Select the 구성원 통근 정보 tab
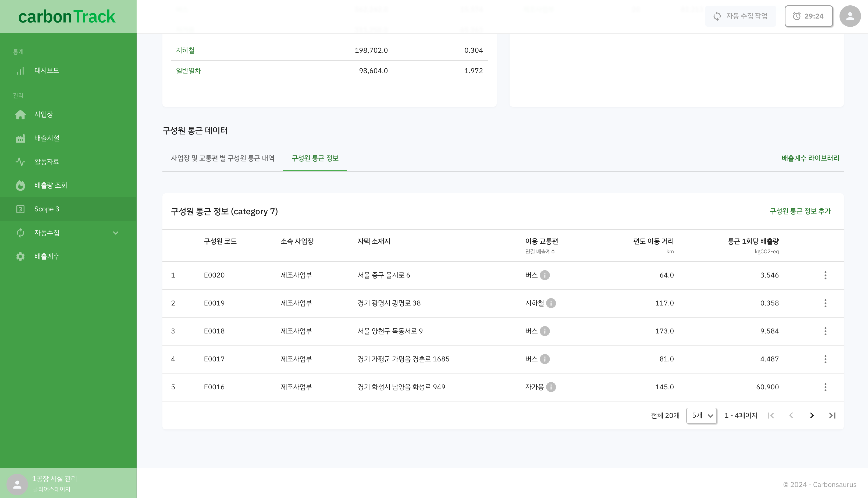 point(315,158)
